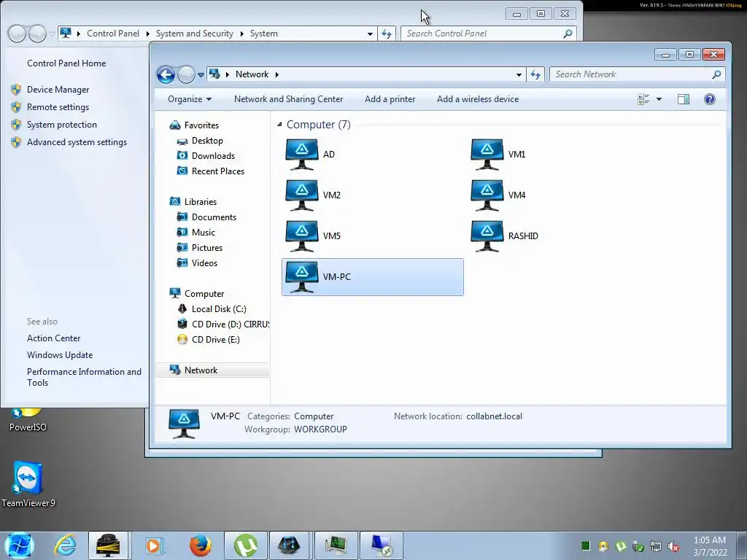
Task: Click the Back arrow in Network window
Action: pyautogui.click(x=166, y=75)
